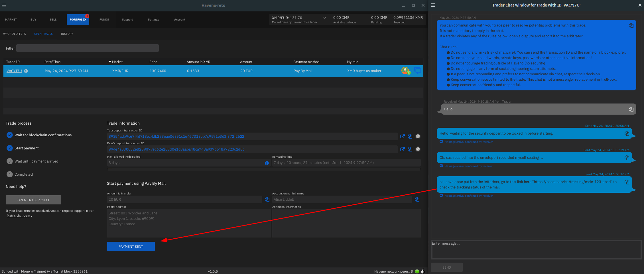The height and width of the screenshot is (274, 644).
Task: Click the trade period progress bar
Action: (264, 169)
